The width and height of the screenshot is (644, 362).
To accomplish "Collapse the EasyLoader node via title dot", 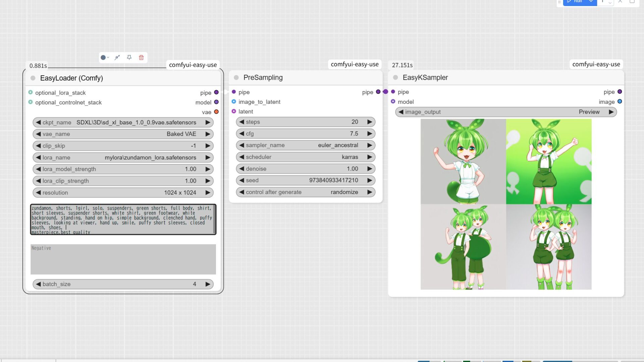I will pos(33,78).
